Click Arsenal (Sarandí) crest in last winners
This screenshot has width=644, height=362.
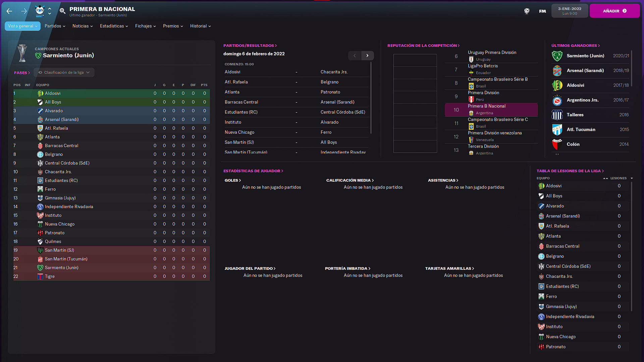point(557,71)
